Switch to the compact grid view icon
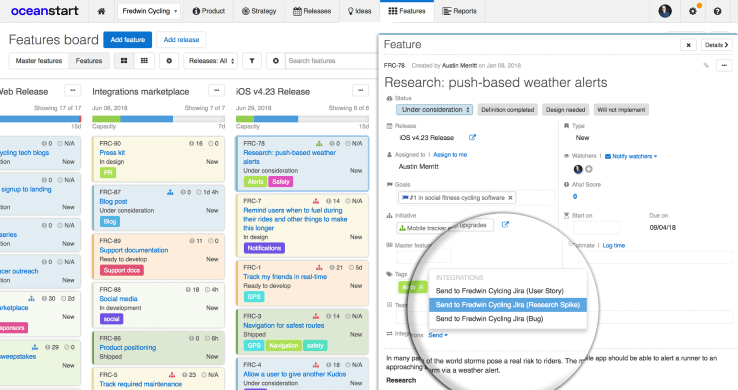738x390 pixels. 144,61
